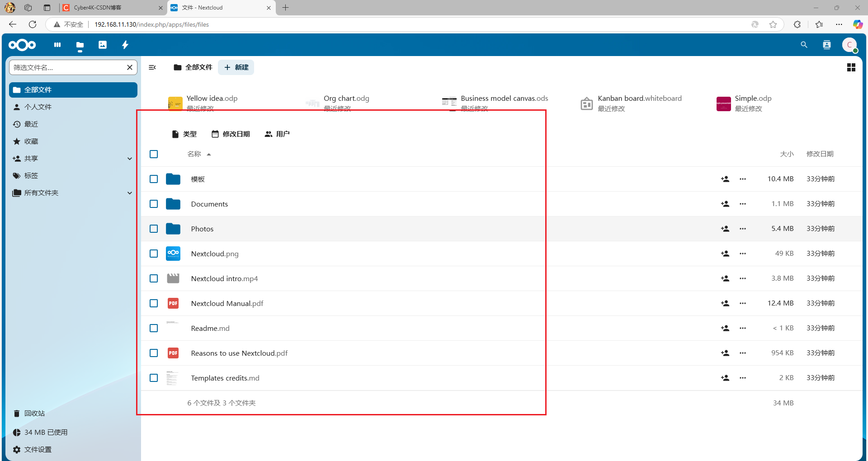Open 回收站 trash bin
This screenshot has height=461, width=868.
coord(73,414)
